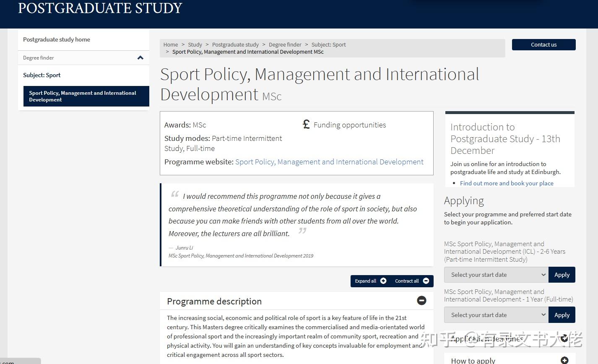Screen dimensions: 598x364
Task: Click current breadcrumb Sport Policy MSc text
Action: pos(248,52)
